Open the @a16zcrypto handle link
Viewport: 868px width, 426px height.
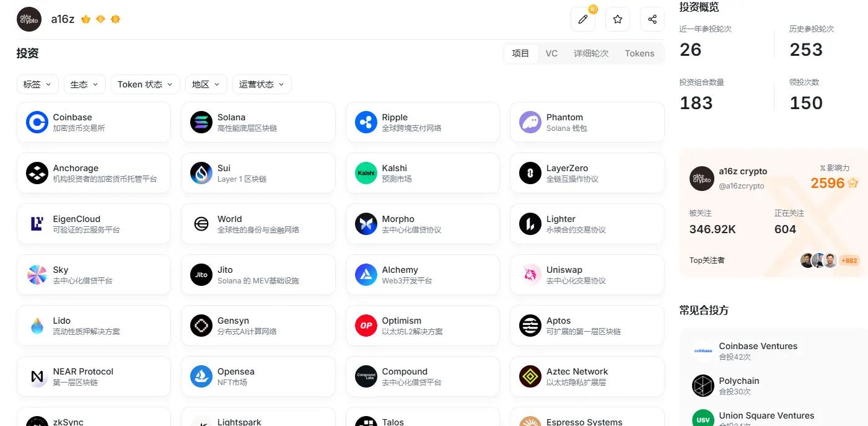(742, 185)
